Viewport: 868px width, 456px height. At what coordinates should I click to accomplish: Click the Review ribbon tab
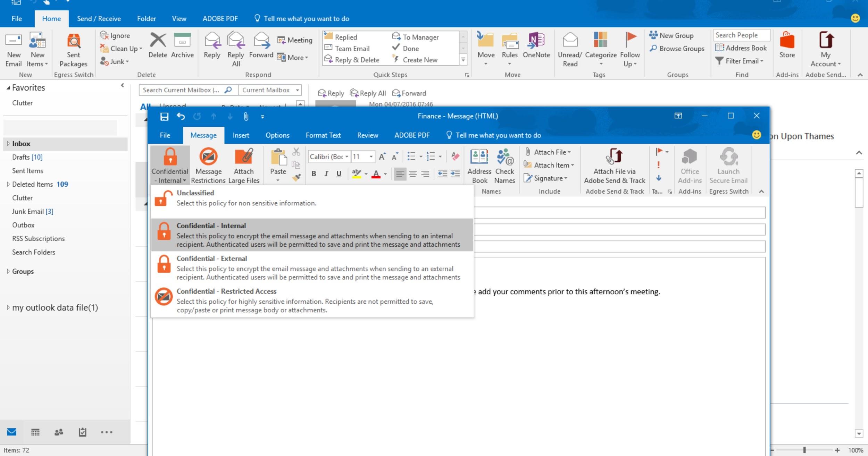click(368, 135)
